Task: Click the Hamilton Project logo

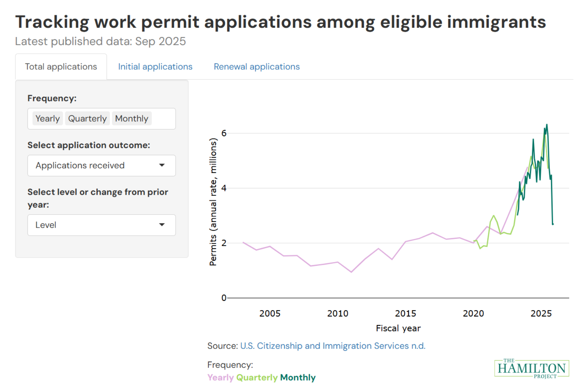Action: click(x=532, y=368)
